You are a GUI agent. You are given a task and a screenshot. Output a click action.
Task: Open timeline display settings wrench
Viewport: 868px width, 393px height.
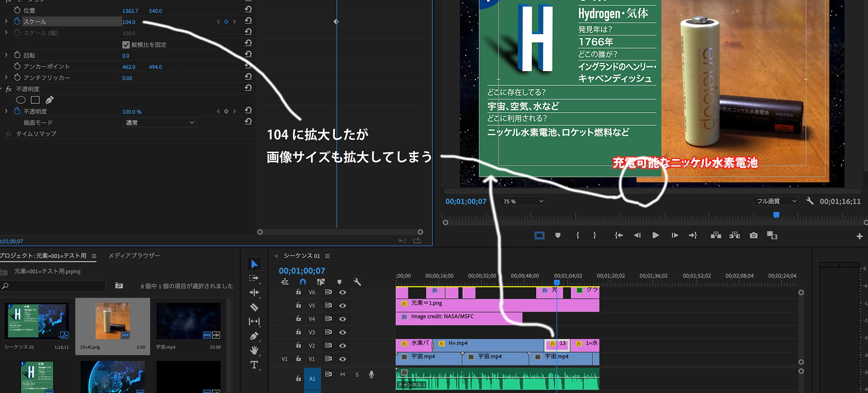click(357, 282)
